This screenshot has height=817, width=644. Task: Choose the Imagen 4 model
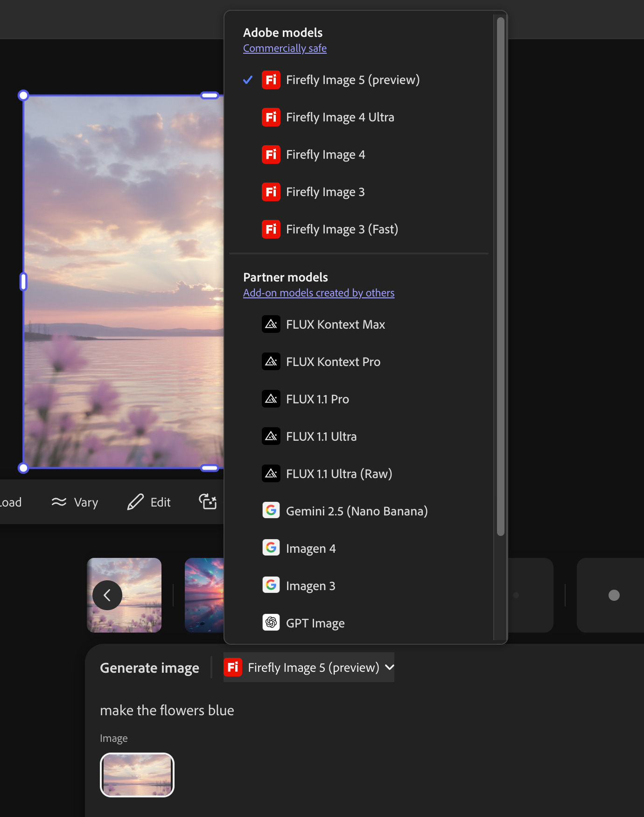[x=358, y=549]
